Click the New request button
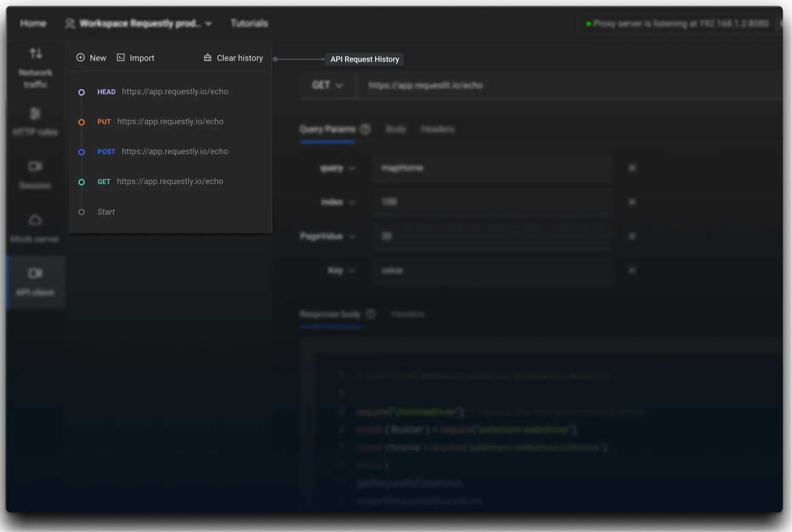 coord(91,58)
